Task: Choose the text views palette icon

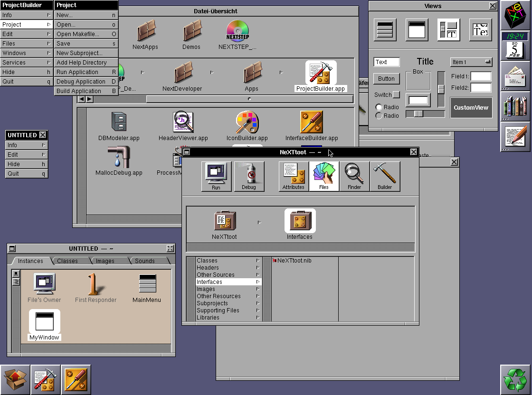Action: click(x=480, y=30)
